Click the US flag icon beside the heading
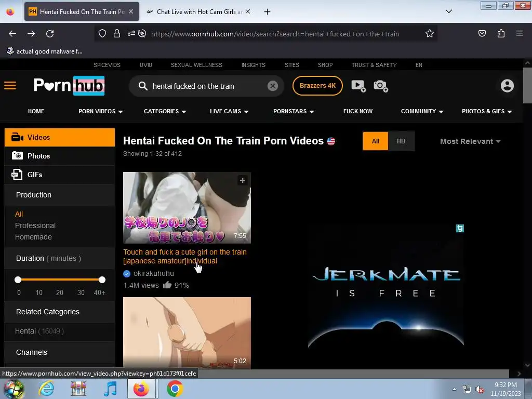This screenshot has height=399, width=532. click(331, 141)
